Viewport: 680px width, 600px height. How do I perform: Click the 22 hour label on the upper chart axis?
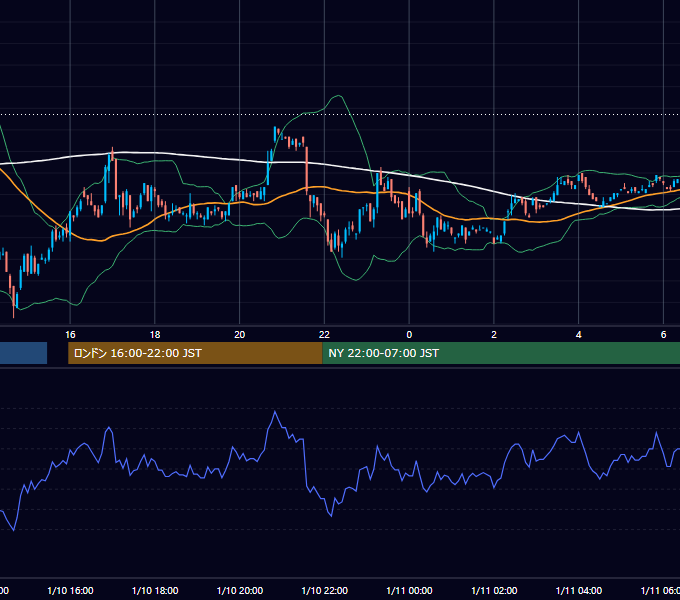(x=324, y=335)
